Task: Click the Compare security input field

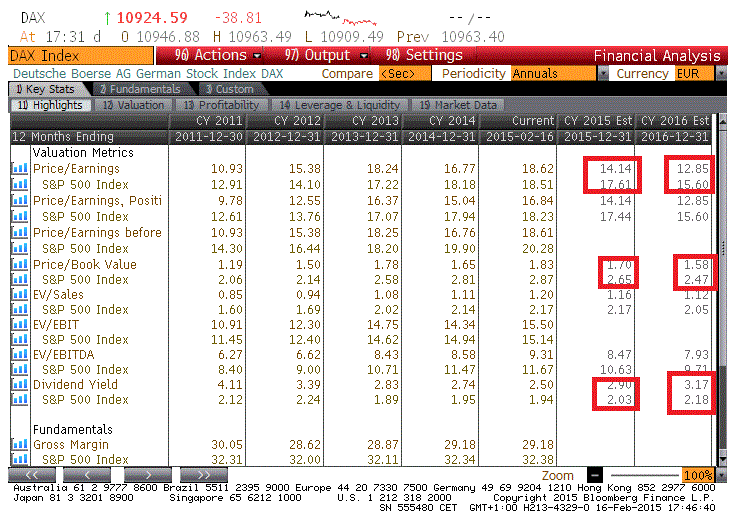Action: pyautogui.click(x=405, y=74)
